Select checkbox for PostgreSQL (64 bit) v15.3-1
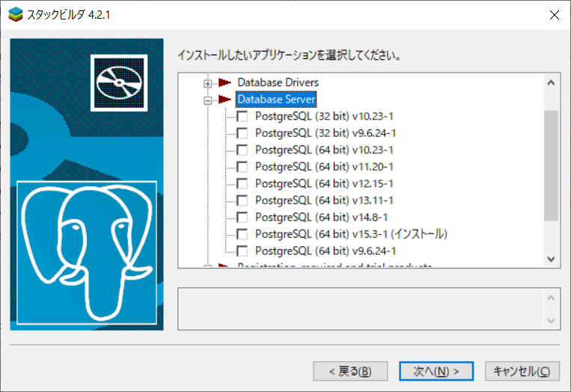Viewport: 571px width, 392px height. (242, 234)
